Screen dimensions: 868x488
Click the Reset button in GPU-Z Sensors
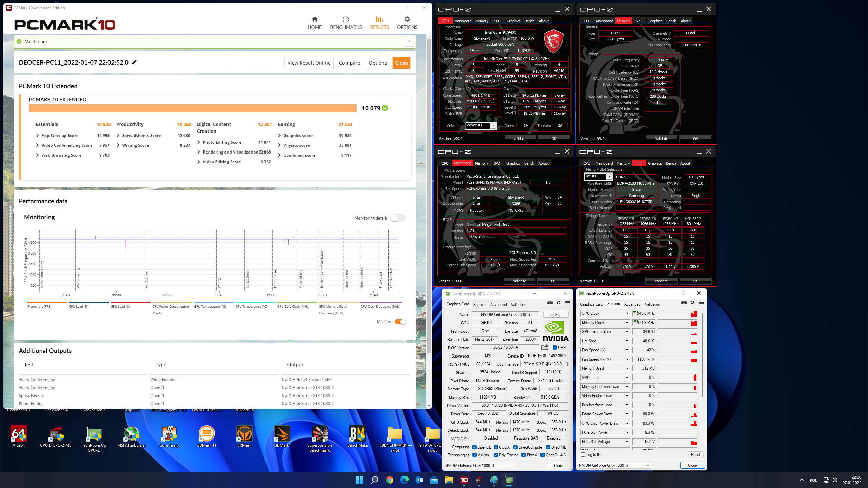pos(695,455)
